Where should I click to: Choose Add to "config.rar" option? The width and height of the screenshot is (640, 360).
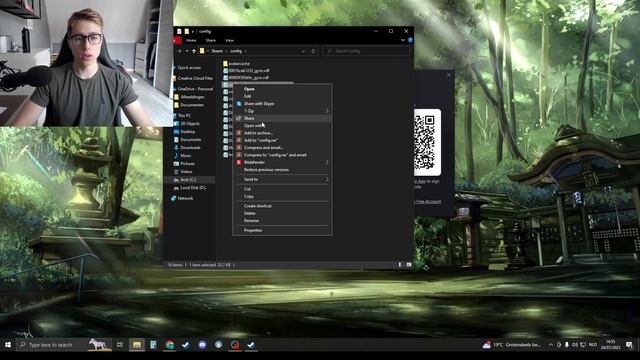click(282, 140)
